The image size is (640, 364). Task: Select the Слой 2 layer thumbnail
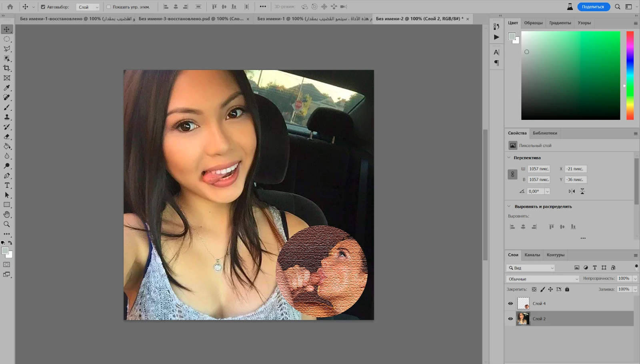(x=523, y=319)
